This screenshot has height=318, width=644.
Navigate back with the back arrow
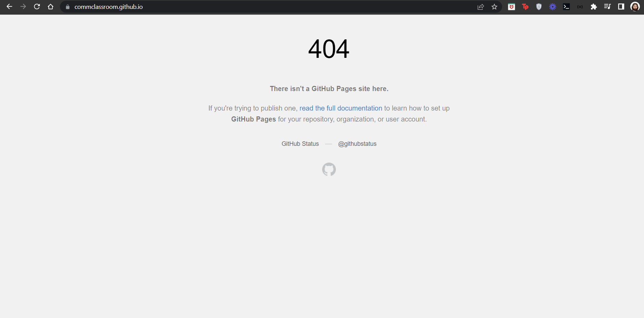[10, 7]
